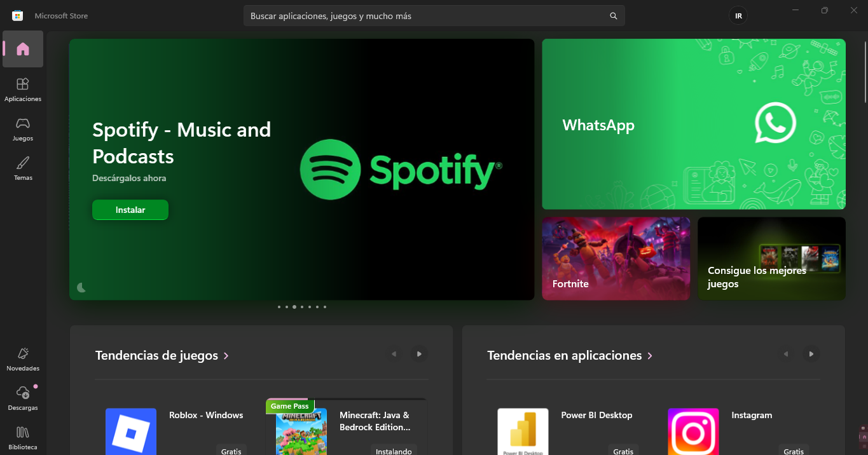Screen dimensions: 868x455
Task: Open the Spotify - Music and Podcasts banner
Action: click(x=302, y=169)
